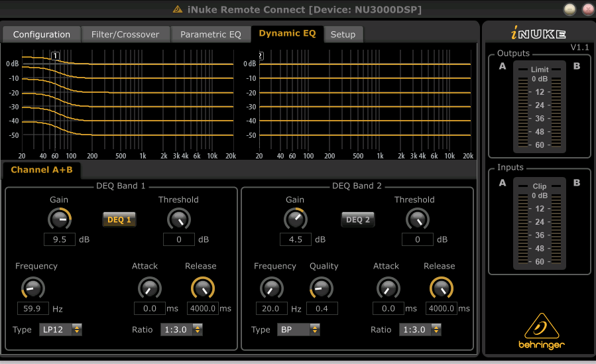This screenshot has width=596, height=364.
Task: Click the Inputs Clip label
Action: click(x=540, y=186)
